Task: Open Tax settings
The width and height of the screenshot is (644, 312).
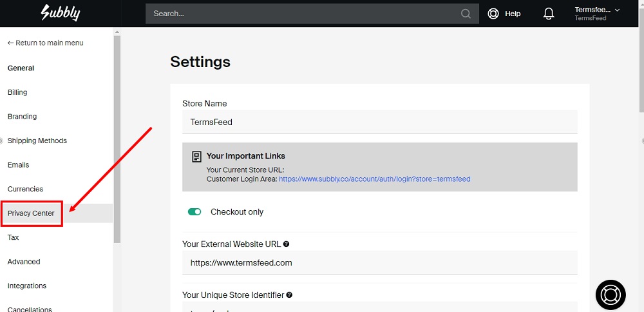Action: click(13, 237)
